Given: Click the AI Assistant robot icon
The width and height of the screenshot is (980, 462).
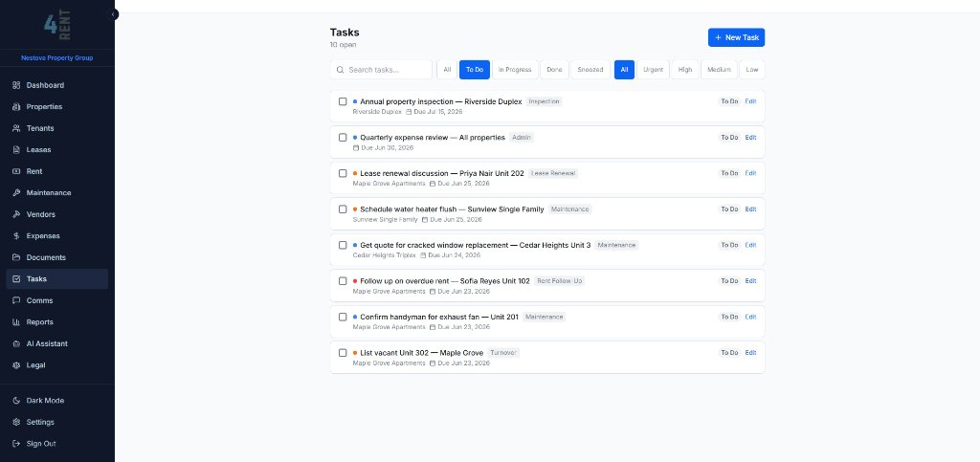Looking at the screenshot, I should (17, 344).
